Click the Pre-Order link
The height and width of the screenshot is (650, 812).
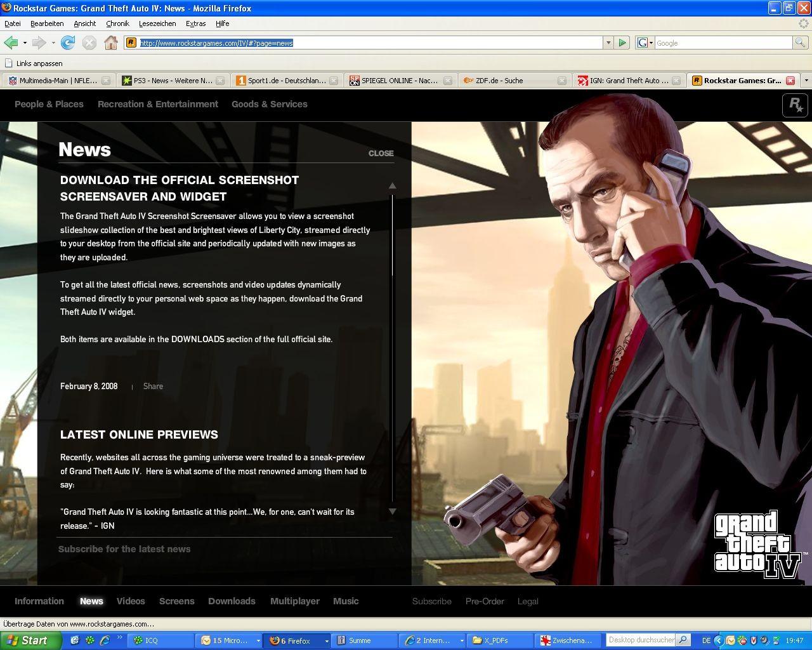[485, 601]
